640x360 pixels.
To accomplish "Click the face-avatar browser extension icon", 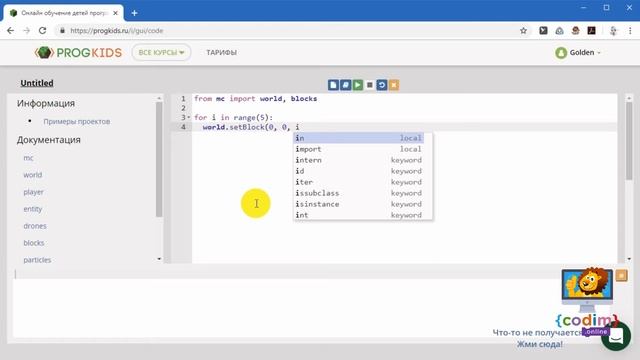I will point(576,31).
